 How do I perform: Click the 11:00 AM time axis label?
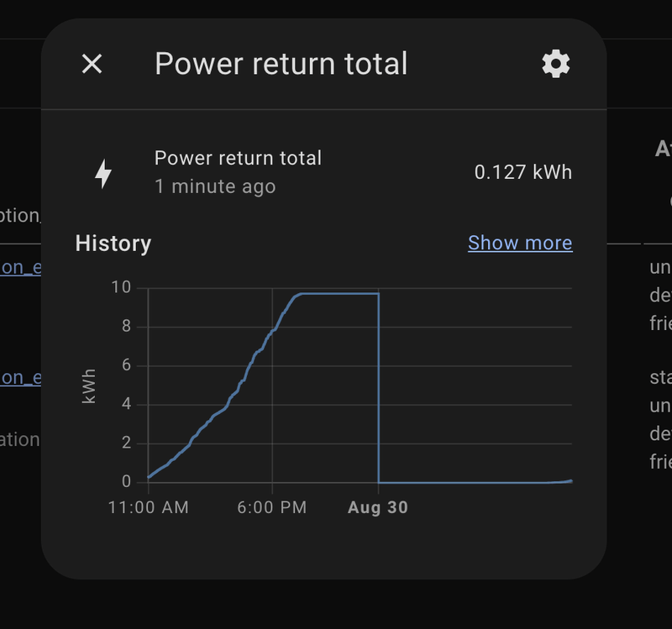149,508
